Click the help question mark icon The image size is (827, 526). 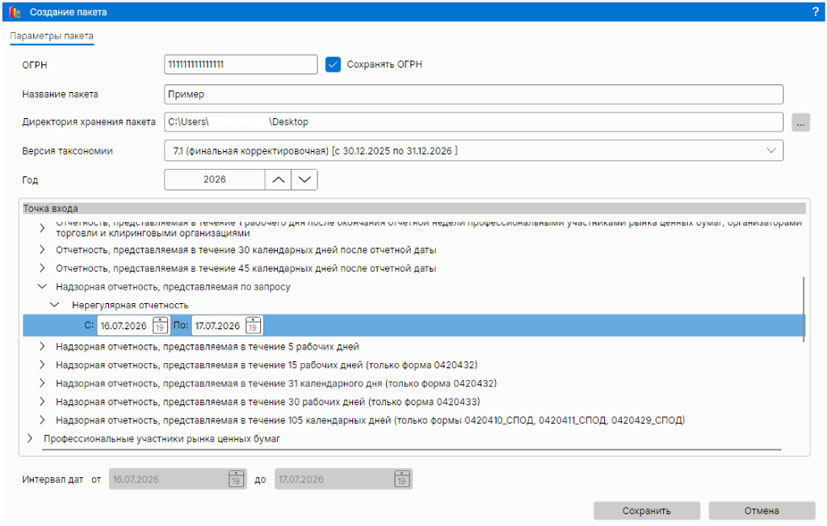tap(815, 11)
